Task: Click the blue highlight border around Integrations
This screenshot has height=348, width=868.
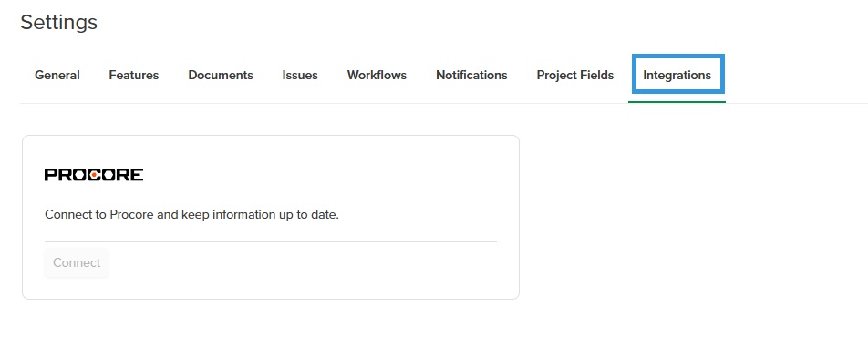Action: 678,56
